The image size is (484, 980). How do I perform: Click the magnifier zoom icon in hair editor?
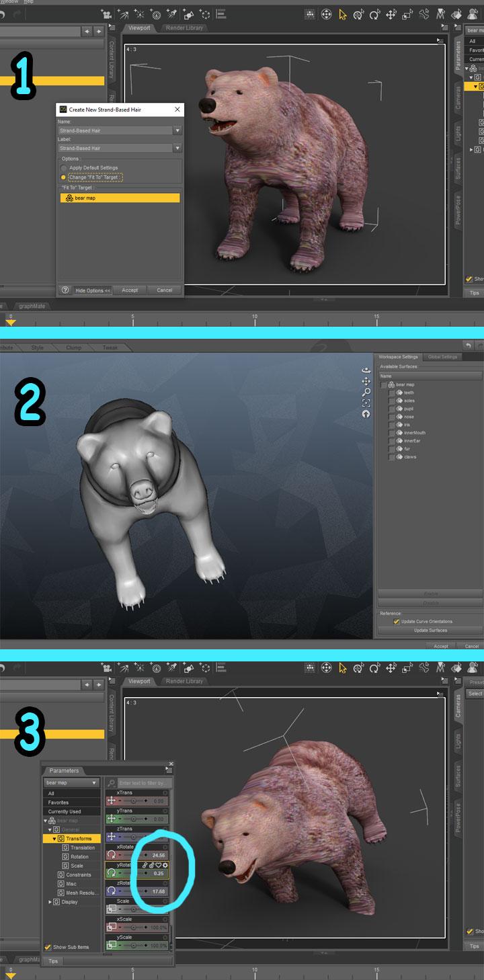point(366,392)
